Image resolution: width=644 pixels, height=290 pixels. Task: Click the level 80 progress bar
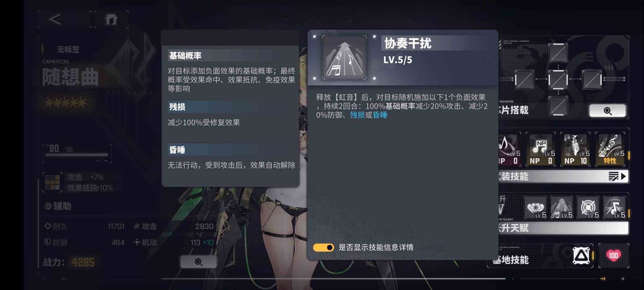pyautogui.click(x=77, y=155)
